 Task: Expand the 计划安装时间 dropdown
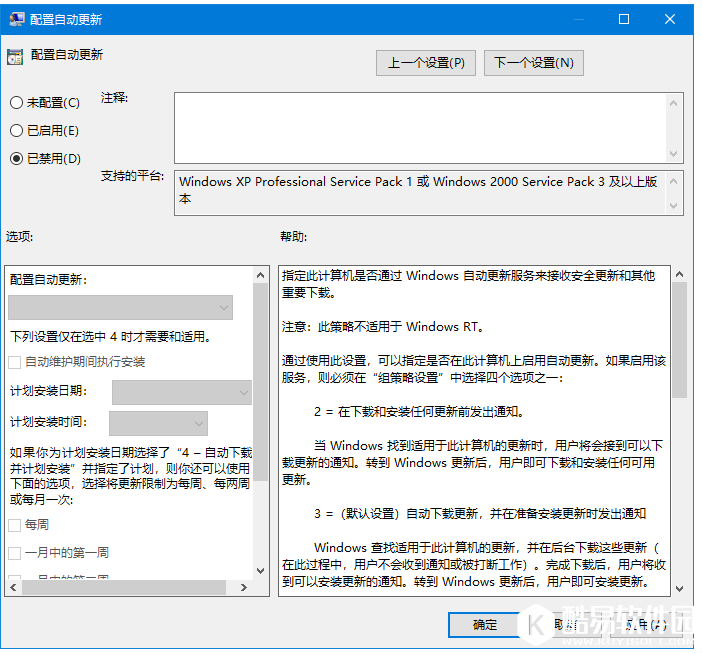(158, 423)
